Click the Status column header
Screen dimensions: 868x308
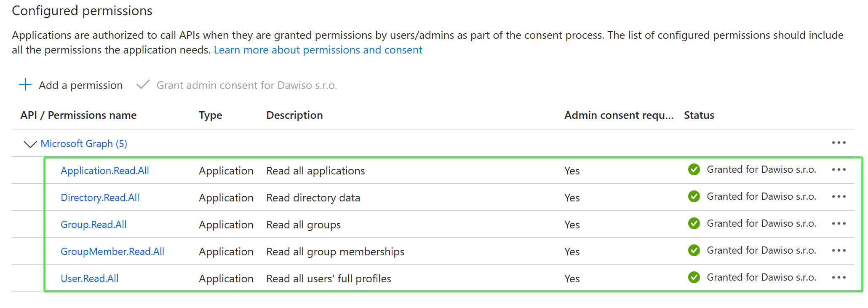(x=699, y=115)
